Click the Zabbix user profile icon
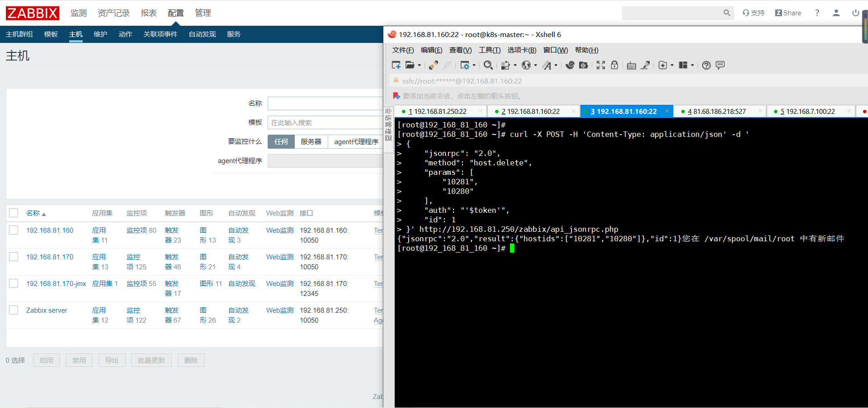This screenshot has height=408, width=868. tap(836, 13)
